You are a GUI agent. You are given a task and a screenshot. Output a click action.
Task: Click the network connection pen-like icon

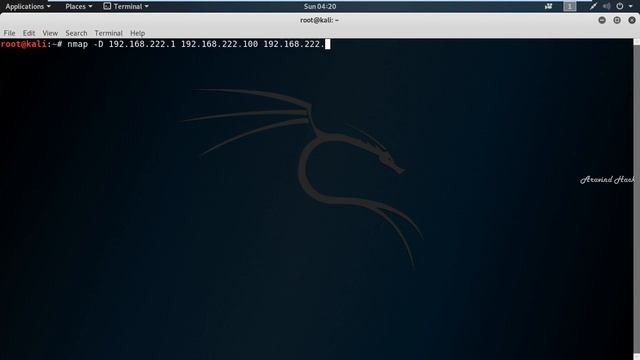pos(593,6)
